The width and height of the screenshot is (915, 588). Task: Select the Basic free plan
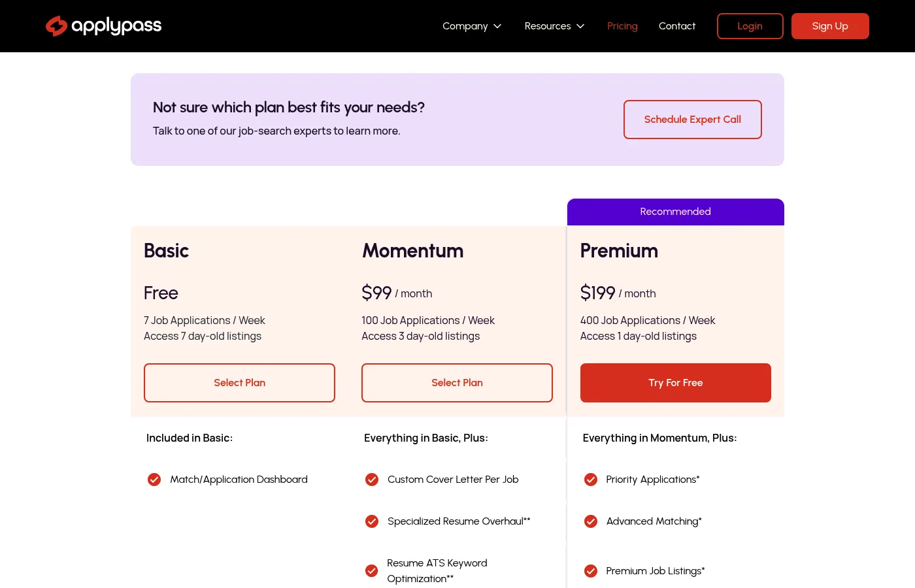(239, 383)
